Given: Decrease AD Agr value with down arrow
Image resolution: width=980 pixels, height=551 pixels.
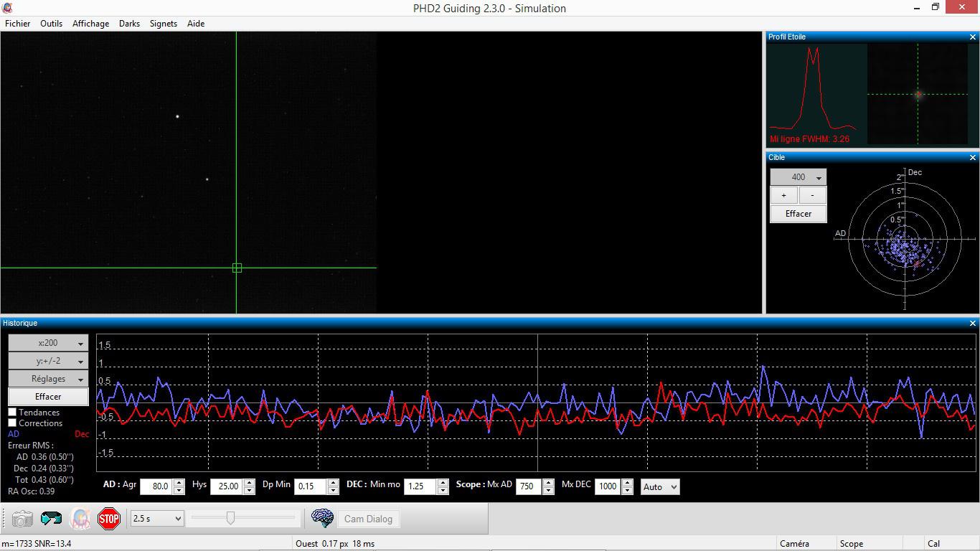Looking at the screenshot, I should [179, 491].
